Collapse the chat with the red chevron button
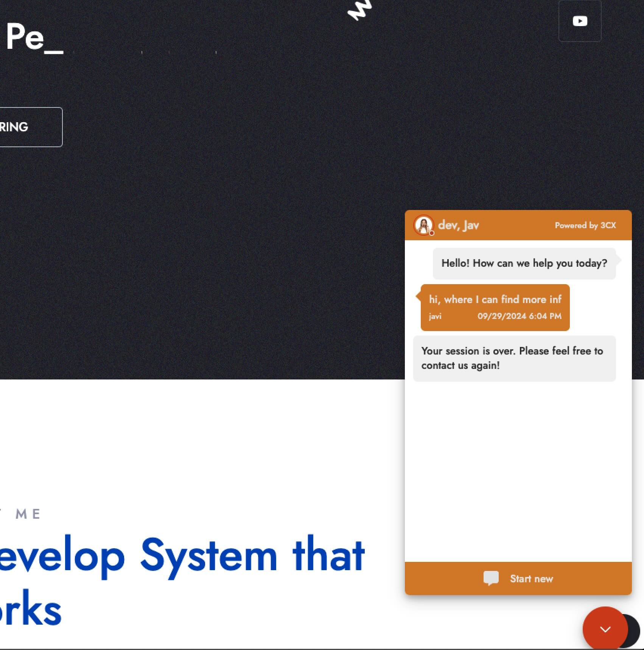Image resolution: width=644 pixels, height=650 pixels. coord(605,629)
